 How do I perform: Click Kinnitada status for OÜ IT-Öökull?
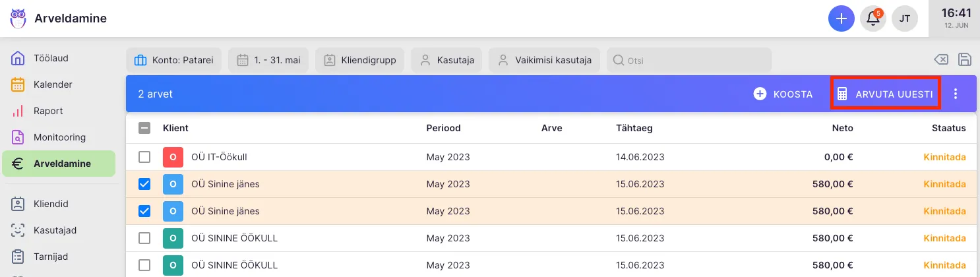944,158
